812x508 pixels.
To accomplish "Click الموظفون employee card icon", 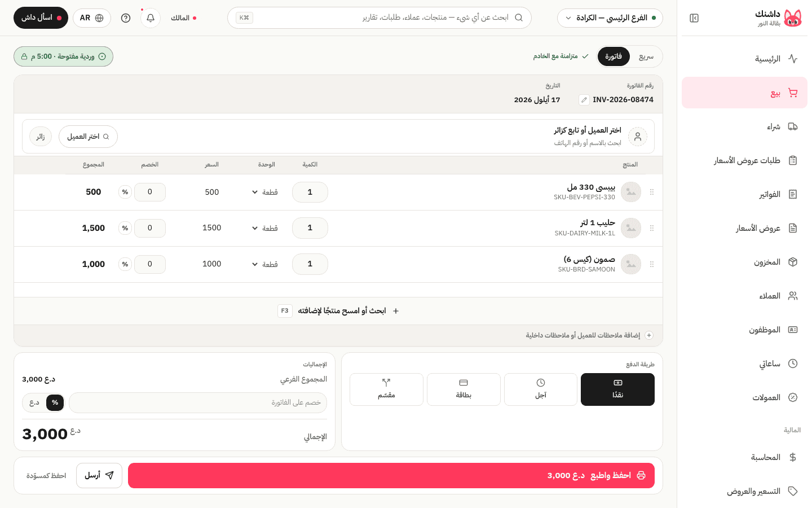I will 793,330.
